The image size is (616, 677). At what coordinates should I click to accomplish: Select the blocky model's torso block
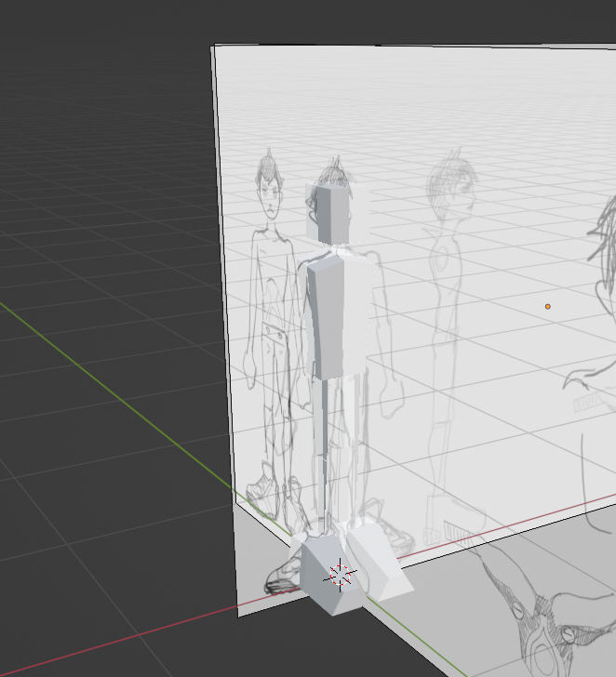[335, 315]
